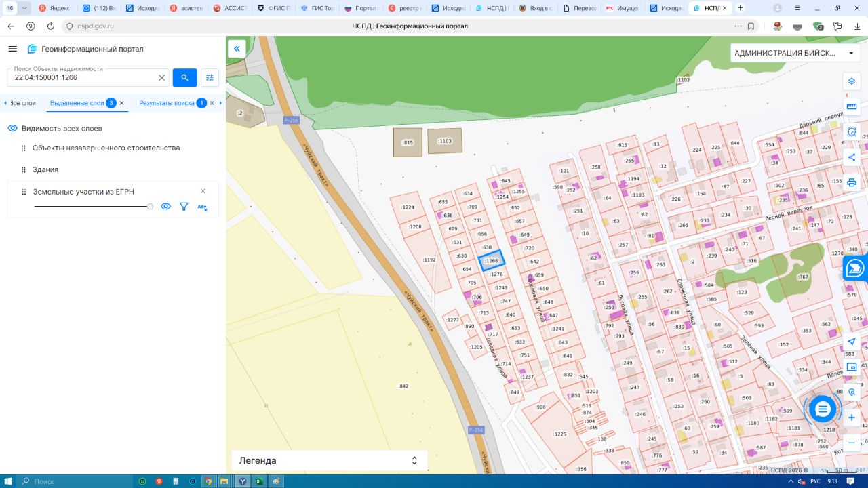Grab drag handle of Земельные участки из ЕГРН
The image size is (868, 488).
point(23,192)
